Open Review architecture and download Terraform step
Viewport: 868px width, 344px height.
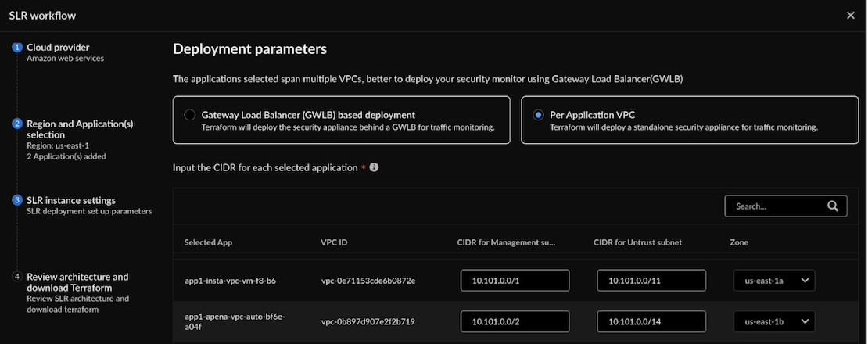coord(77,281)
